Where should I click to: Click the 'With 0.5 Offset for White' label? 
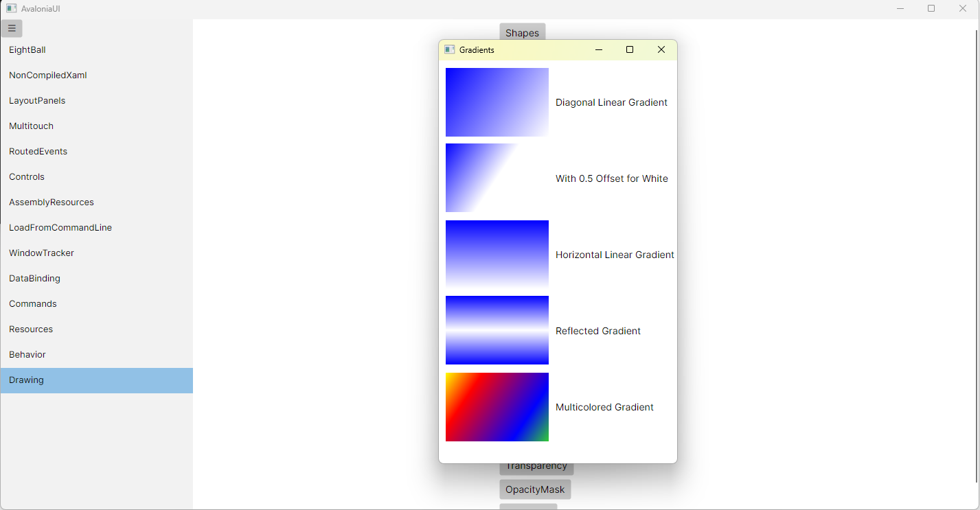click(612, 178)
